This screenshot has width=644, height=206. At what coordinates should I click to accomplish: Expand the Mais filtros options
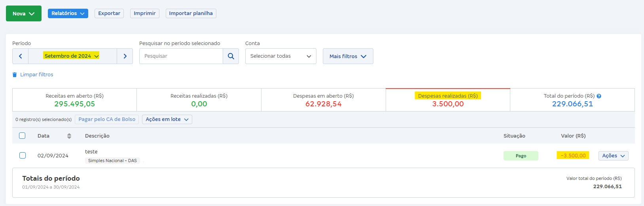coord(348,56)
